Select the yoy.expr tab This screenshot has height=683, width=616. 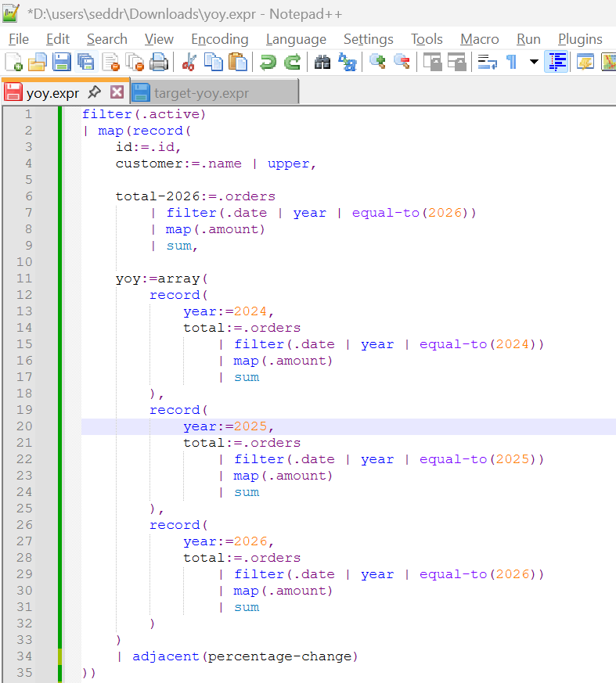(x=52, y=93)
